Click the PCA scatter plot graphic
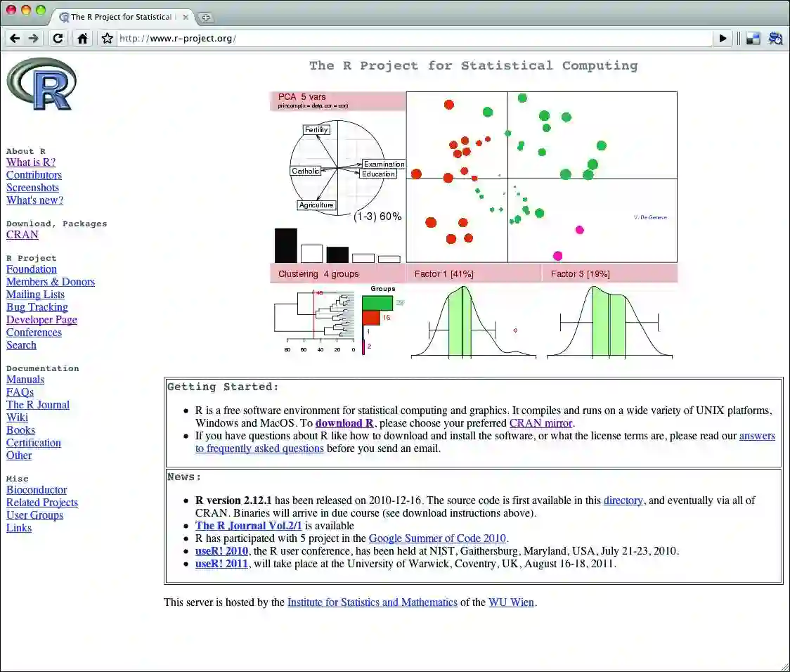The height and width of the screenshot is (672, 790). pyautogui.click(x=542, y=177)
